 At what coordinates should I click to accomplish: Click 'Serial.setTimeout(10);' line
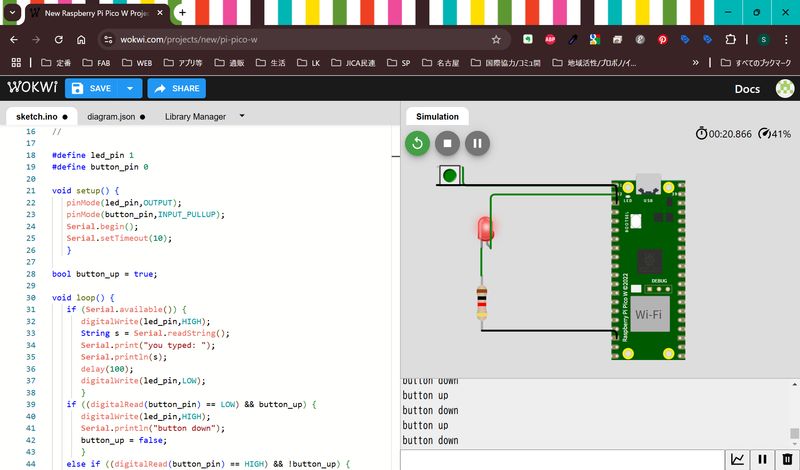pyautogui.click(x=119, y=238)
